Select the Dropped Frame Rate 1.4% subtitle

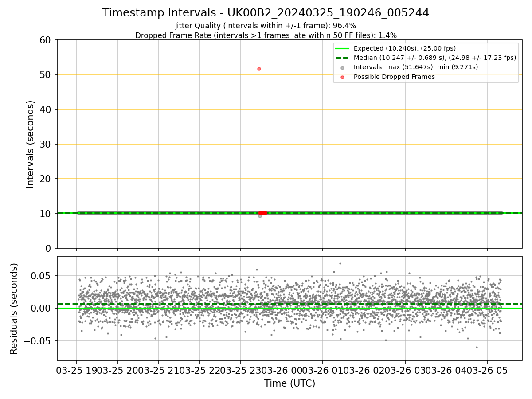click(x=266, y=35)
